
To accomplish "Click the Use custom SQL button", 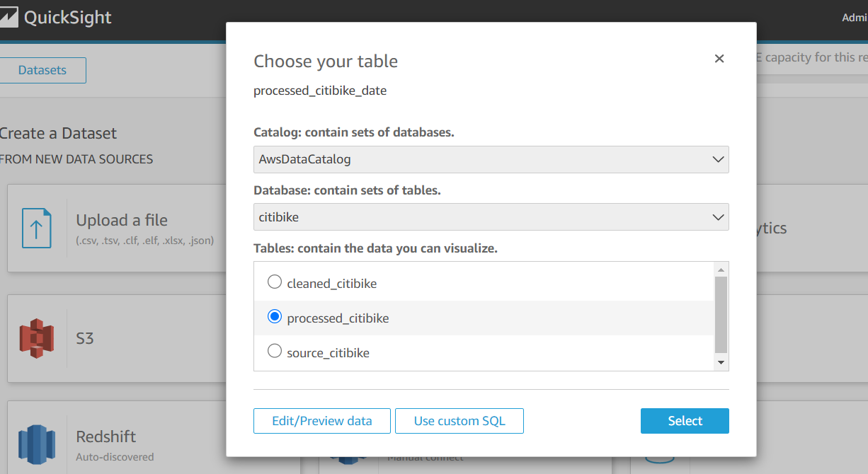I will 459,421.
